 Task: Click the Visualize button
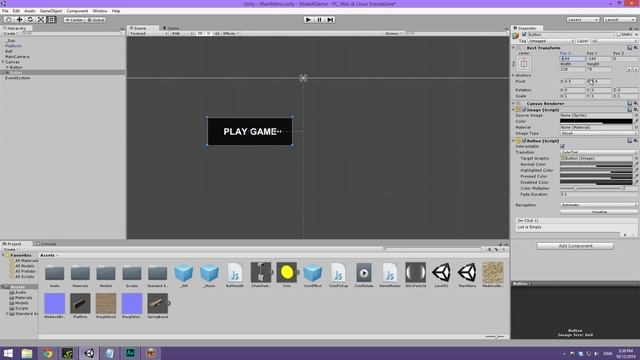point(599,212)
